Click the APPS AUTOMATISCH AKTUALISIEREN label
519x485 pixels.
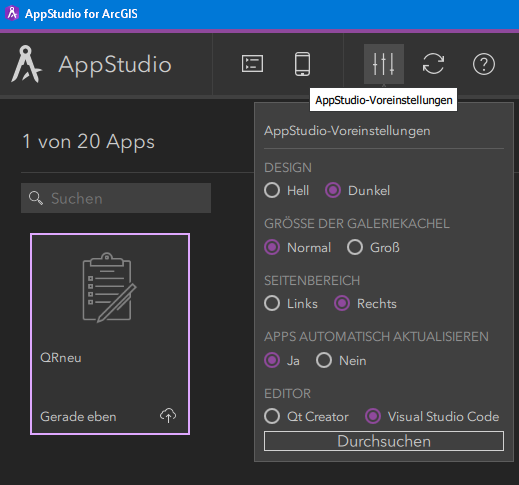376,337
